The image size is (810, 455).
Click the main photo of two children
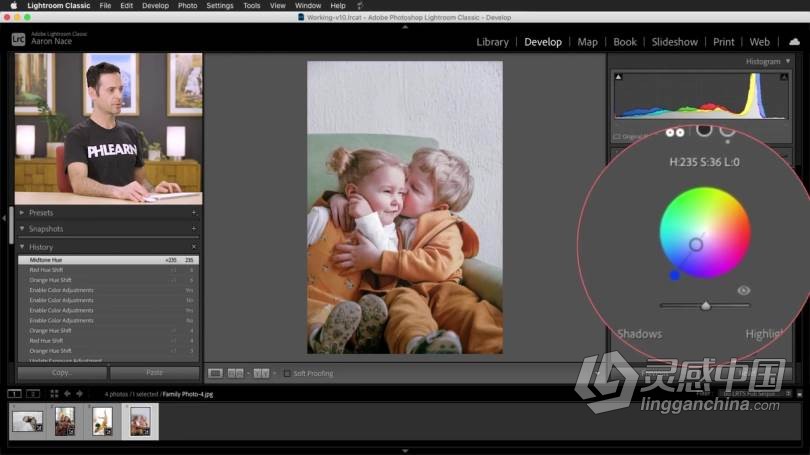(x=404, y=207)
